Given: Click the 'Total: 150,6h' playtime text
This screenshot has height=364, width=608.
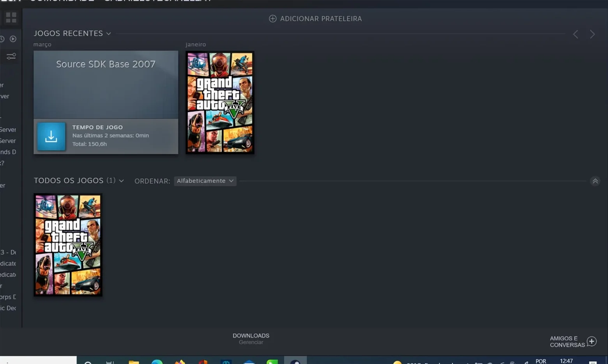Looking at the screenshot, I should [90, 144].
